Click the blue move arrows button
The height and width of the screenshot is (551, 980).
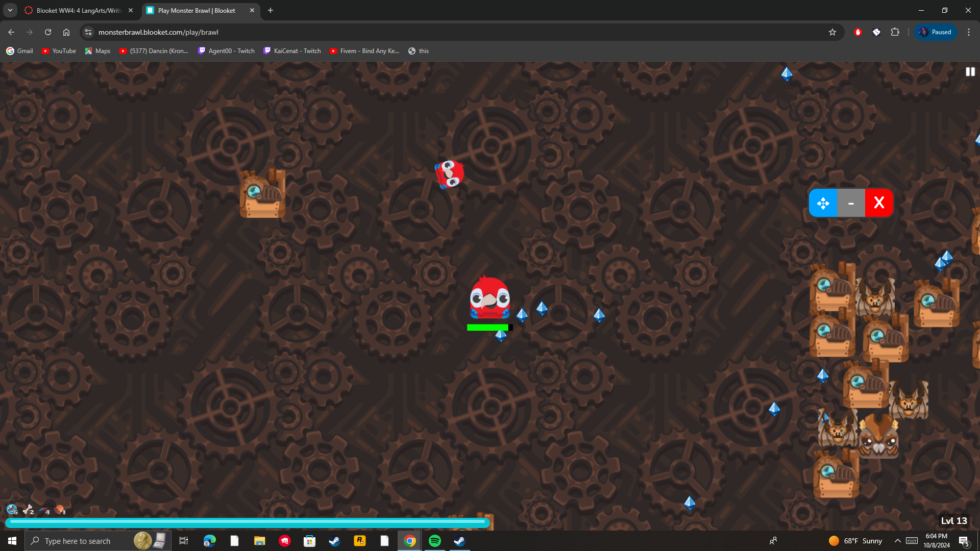click(823, 203)
